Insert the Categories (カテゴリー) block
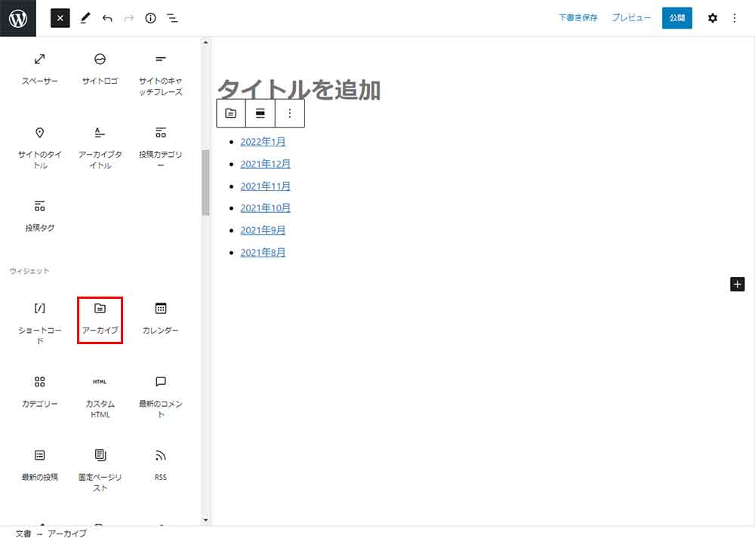This screenshot has height=560, width=755. tap(40, 392)
